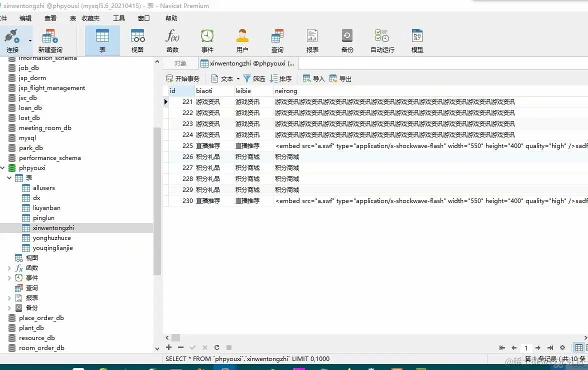Open the Function f(x) toolbar icon
588x370 pixels.
point(172,40)
